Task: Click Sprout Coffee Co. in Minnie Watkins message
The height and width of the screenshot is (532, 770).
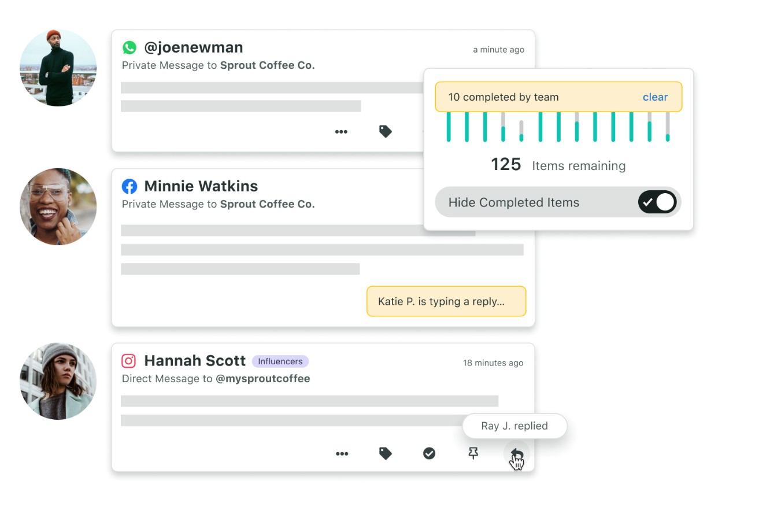Action: [268, 204]
